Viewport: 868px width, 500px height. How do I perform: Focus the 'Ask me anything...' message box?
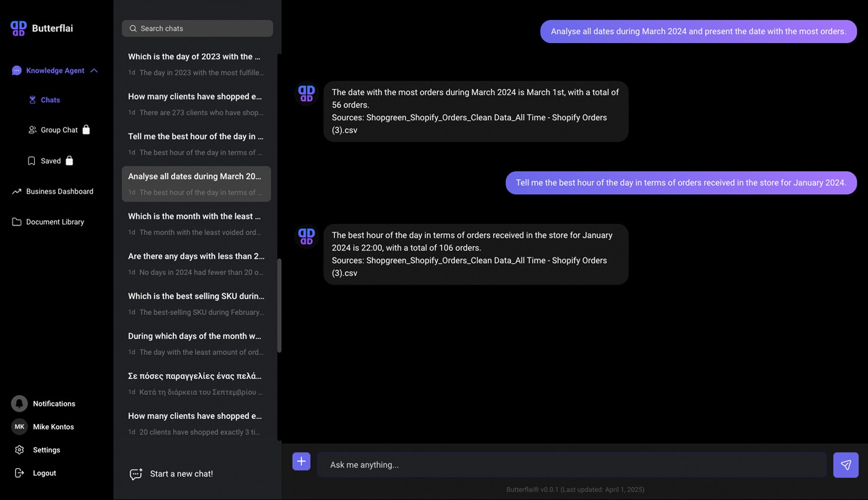click(x=572, y=465)
